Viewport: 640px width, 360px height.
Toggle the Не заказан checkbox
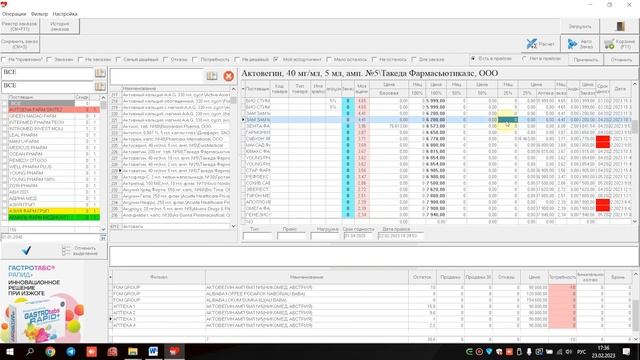81,60
